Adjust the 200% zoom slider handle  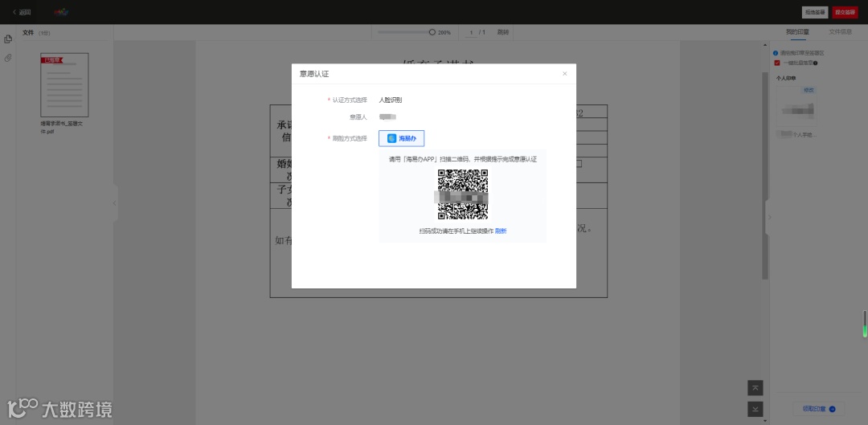(432, 32)
